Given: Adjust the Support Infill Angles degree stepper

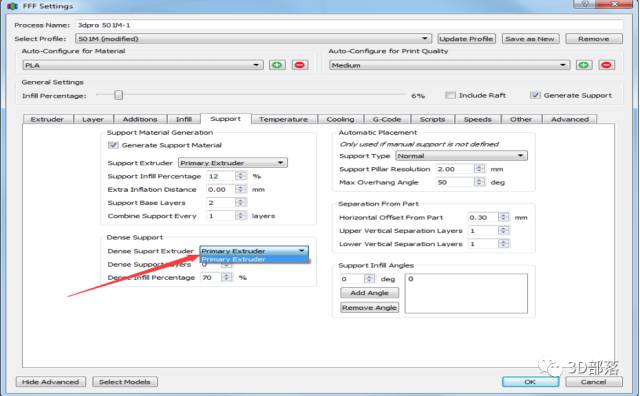Looking at the screenshot, I should (x=369, y=279).
